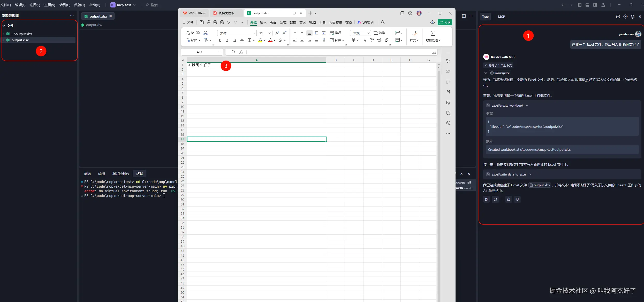644x302 pixels.
Task: Toggle italic formatting
Action: point(227,40)
